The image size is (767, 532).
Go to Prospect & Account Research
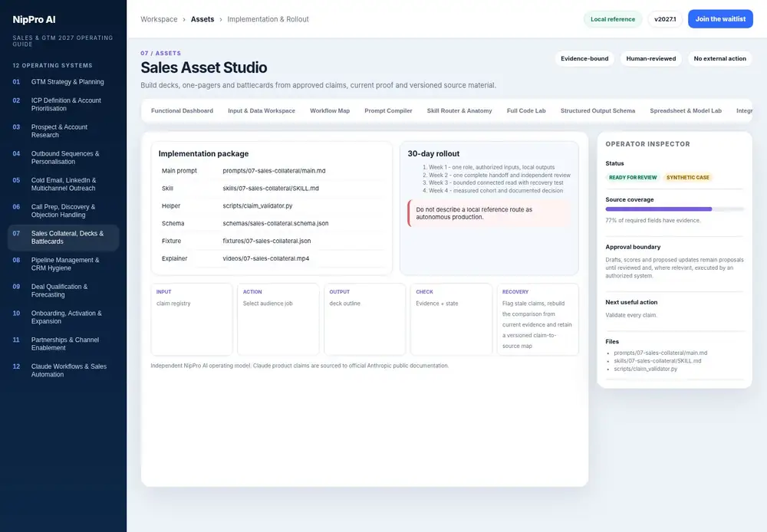63,131
